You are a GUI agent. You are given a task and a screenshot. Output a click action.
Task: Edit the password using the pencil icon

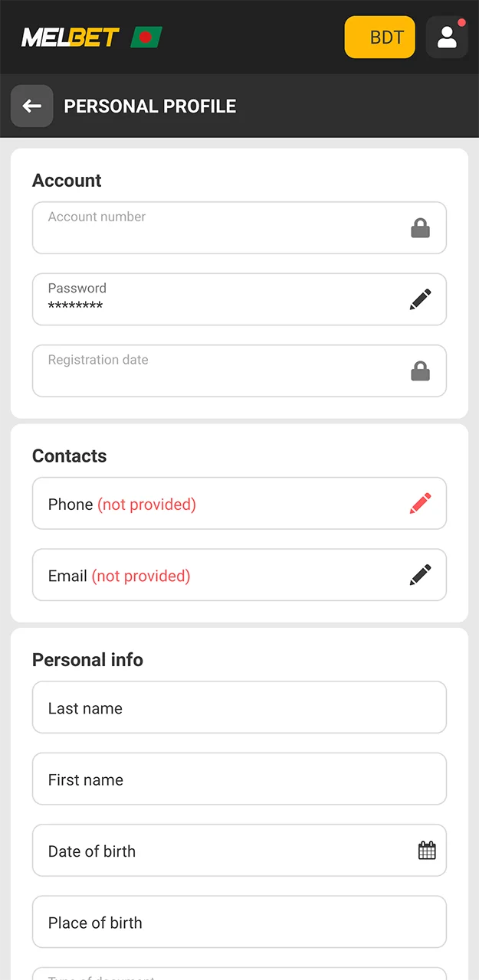point(420,299)
